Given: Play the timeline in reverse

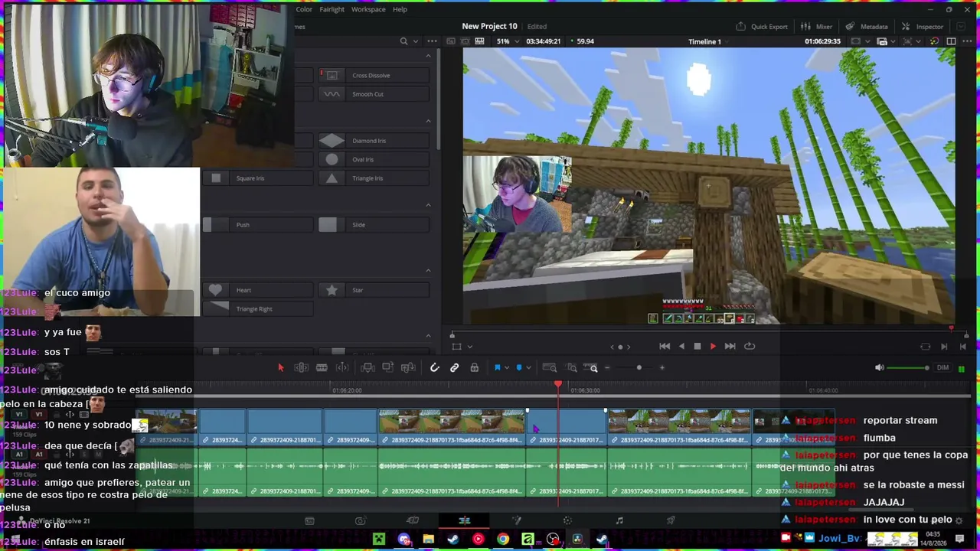Looking at the screenshot, I should point(681,346).
